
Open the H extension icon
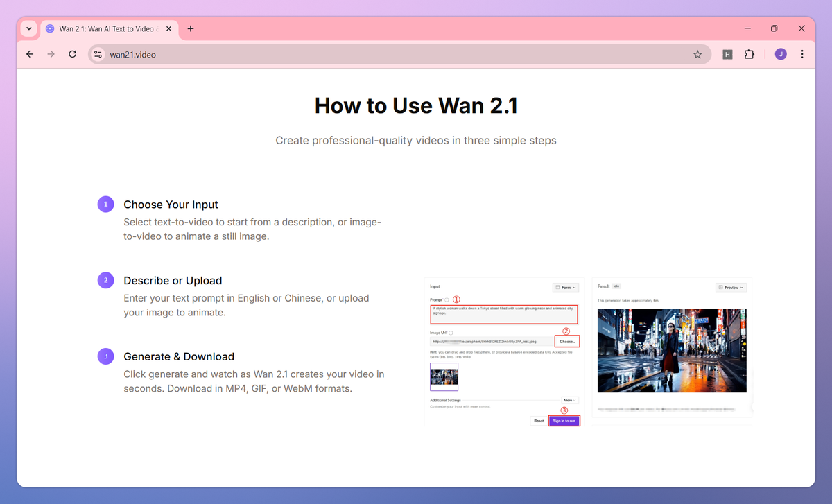click(727, 54)
